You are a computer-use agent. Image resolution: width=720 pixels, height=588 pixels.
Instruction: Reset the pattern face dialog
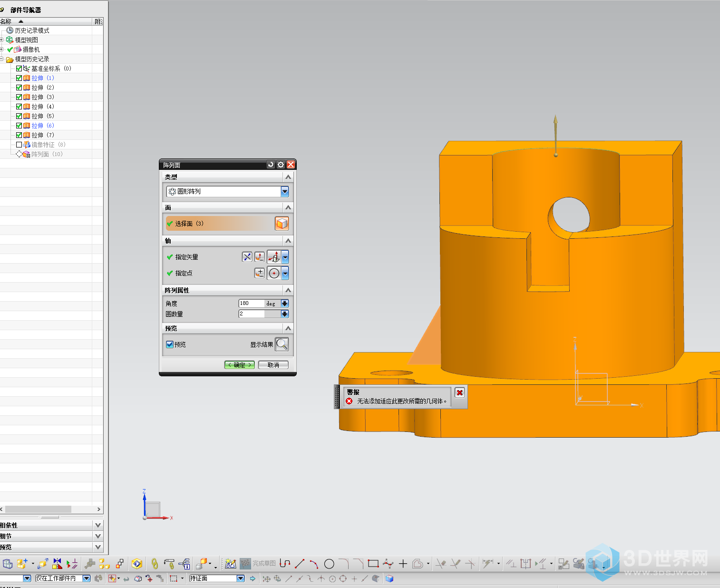271,165
